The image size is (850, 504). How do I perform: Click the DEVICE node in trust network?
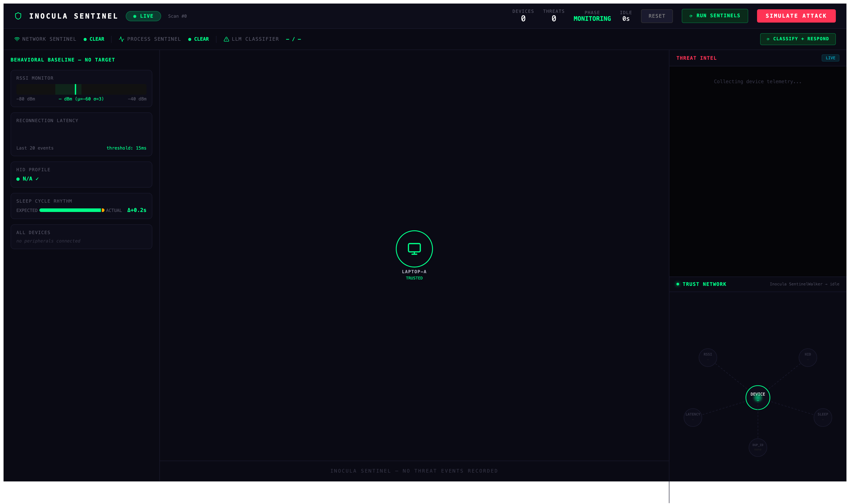(758, 397)
